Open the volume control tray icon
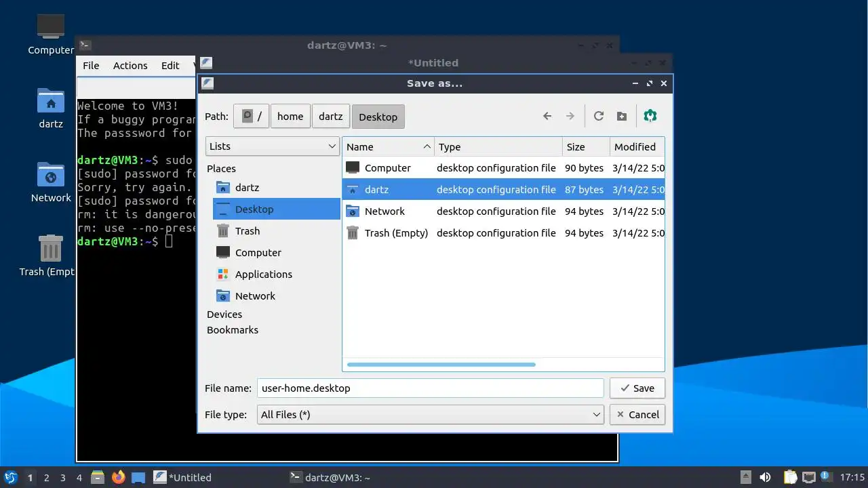 [x=765, y=477]
